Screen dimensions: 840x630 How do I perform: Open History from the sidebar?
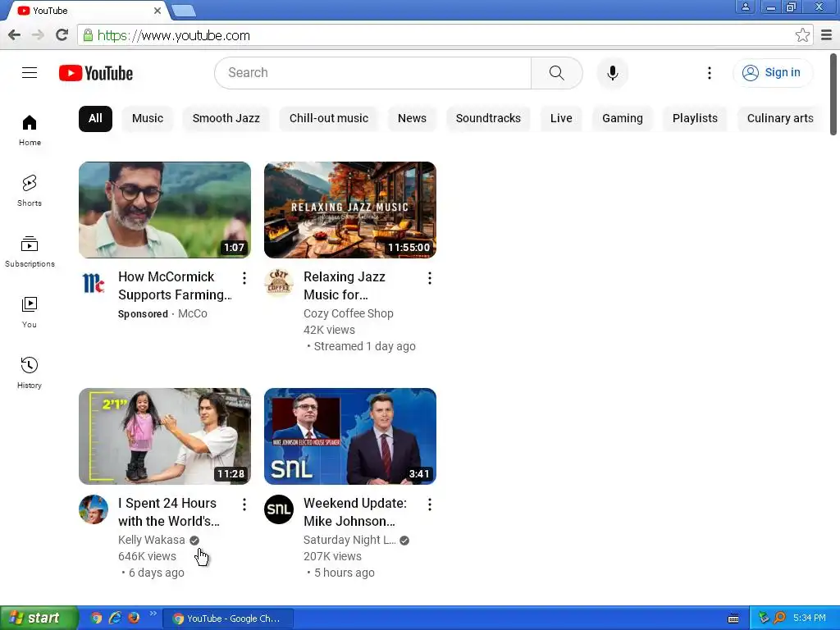coord(30,373)
